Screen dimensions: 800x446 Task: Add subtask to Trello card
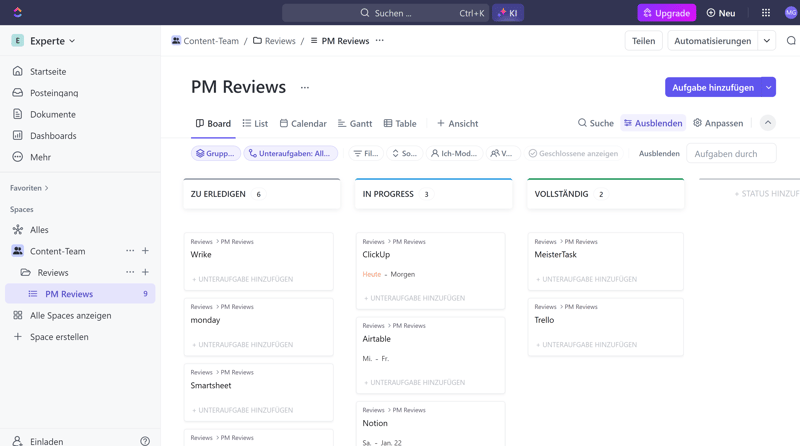(587, 344)
